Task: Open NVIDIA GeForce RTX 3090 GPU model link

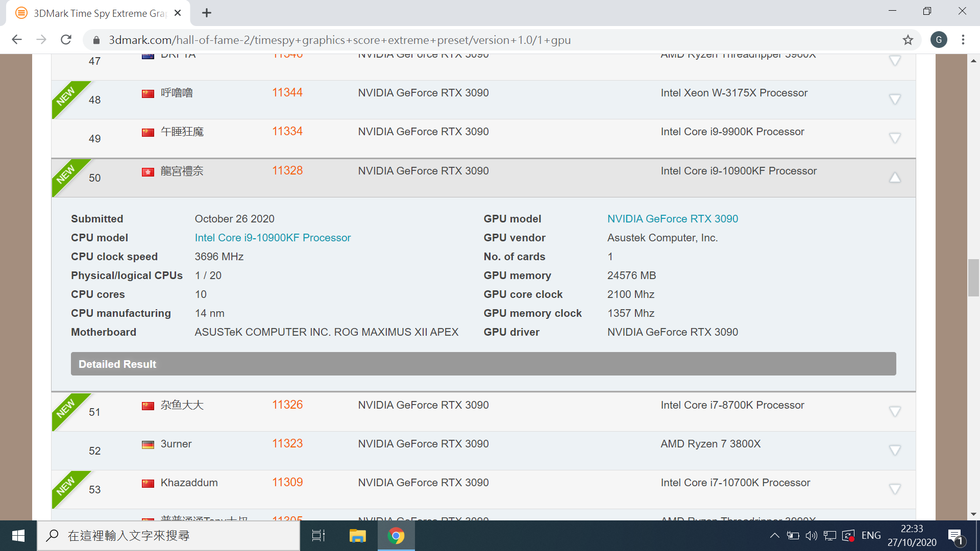Action: (x=673, y=219)
